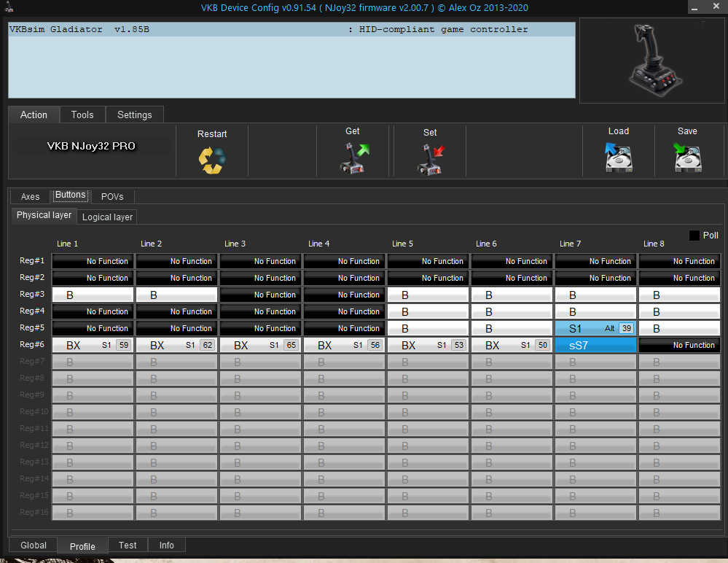Screen dimensions: 728x563
Task: Click the sS7 cell in Line 7
Action: coord(595,345)
